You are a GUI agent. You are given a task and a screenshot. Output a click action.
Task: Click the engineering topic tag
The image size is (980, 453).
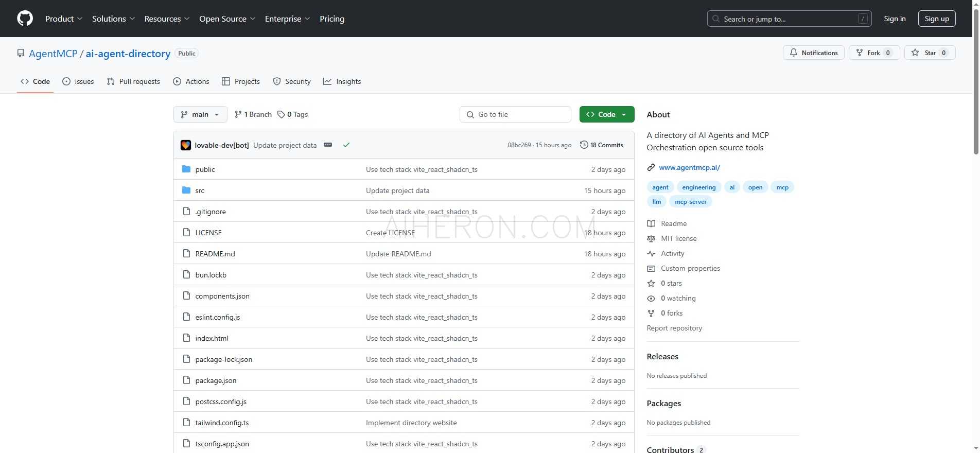coord(698,187)
